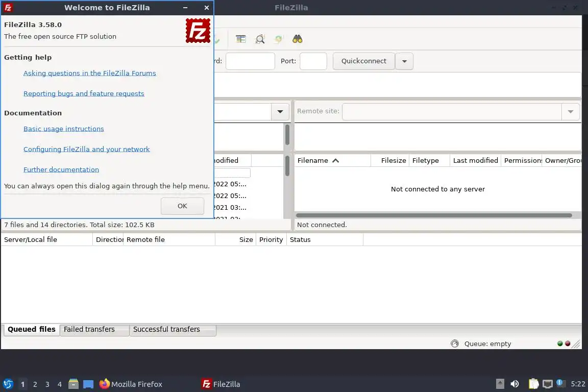Screen dimensions: 588x392
Task: Click the filename filters magnifier icon
Action: click(x=260, y=39)
